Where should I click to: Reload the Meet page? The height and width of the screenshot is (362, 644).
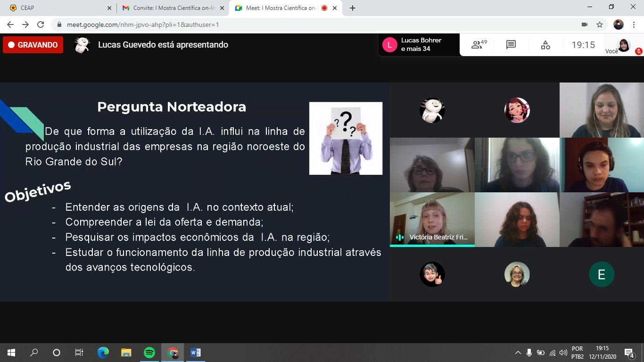41,25
